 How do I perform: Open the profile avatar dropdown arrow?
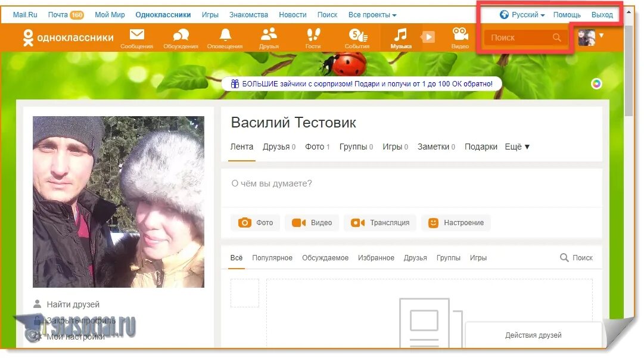point(601,35)
